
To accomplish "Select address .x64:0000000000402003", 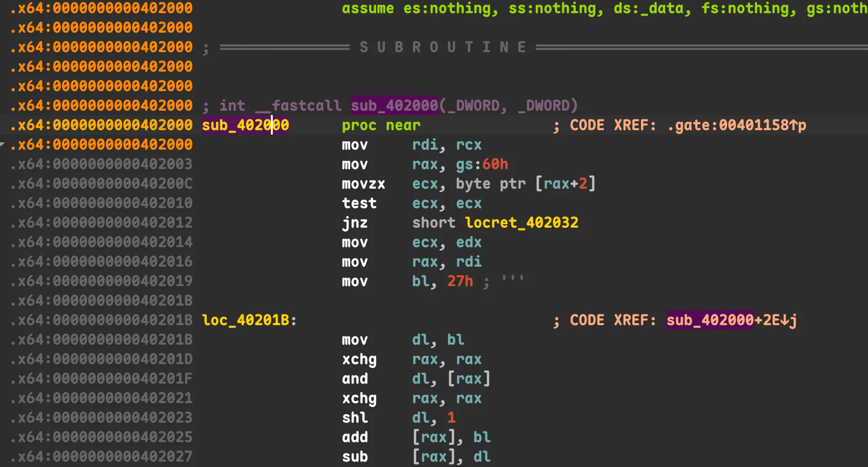I will pos(101,164).
